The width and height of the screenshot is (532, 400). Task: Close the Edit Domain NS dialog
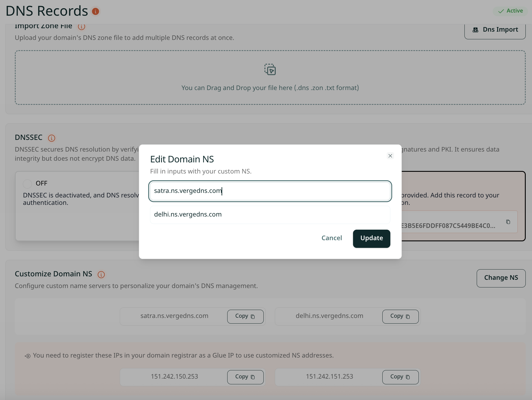[x=390, y=156]
